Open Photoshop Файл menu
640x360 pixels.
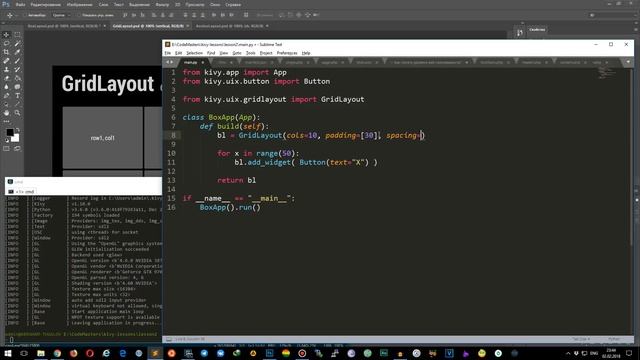20,4
